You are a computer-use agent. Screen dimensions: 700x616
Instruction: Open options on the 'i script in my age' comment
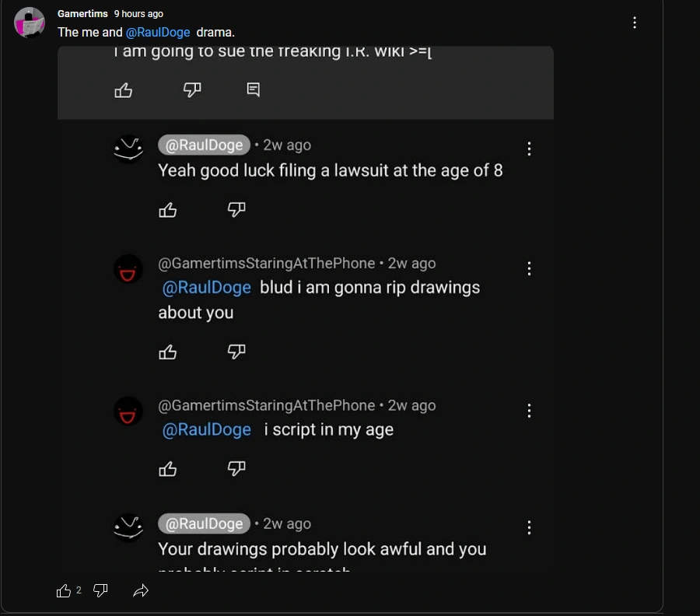click(529, 410)
